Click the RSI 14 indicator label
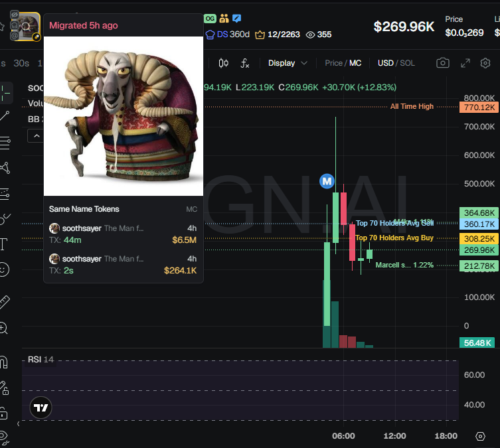Image resolution: width=500 pixels, height=448 pixels. tap(41, 360)
